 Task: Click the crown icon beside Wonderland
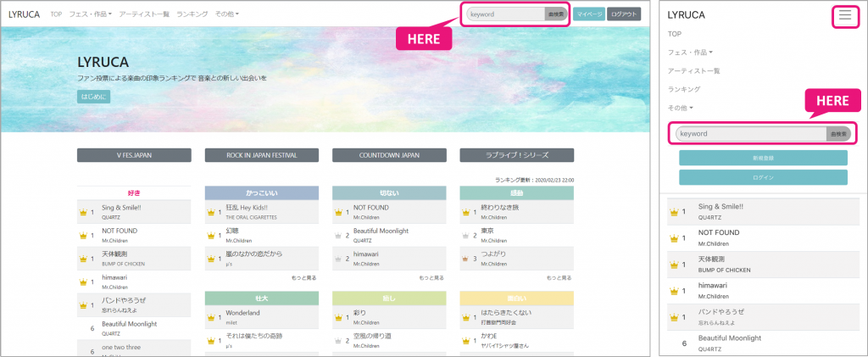(209, 317)
